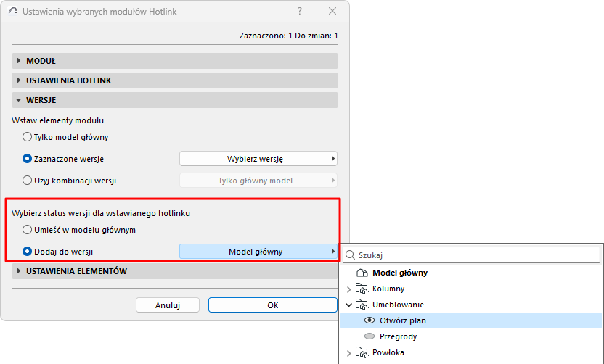The image size is (604, 364).
Task: Click 'Zaznaczono: 1 Do zmian: 1' text
Action: pyautogui.click(x=288, y=36)
